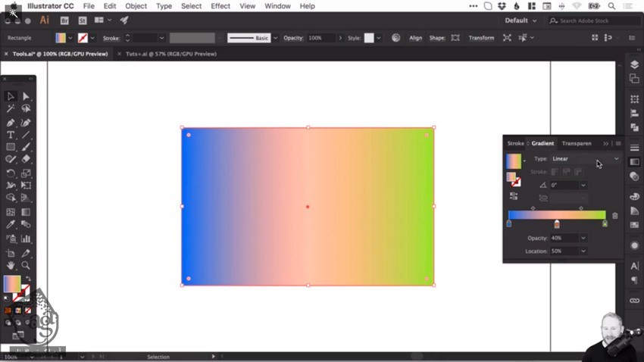Set color mode to None in toolbox

coord(28,311)
